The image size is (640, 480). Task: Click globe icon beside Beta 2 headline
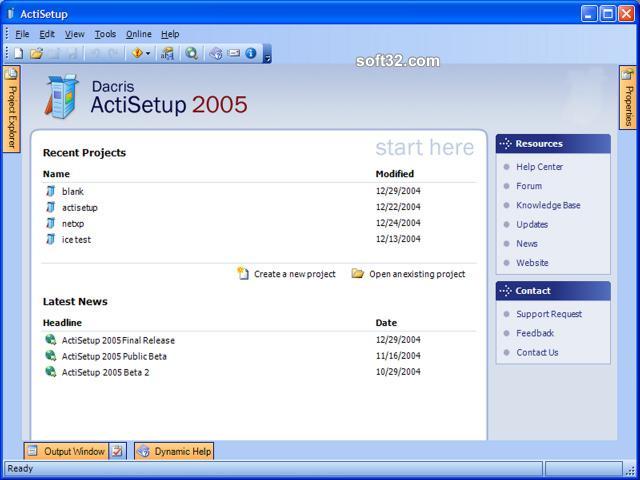tap(51, 372)
